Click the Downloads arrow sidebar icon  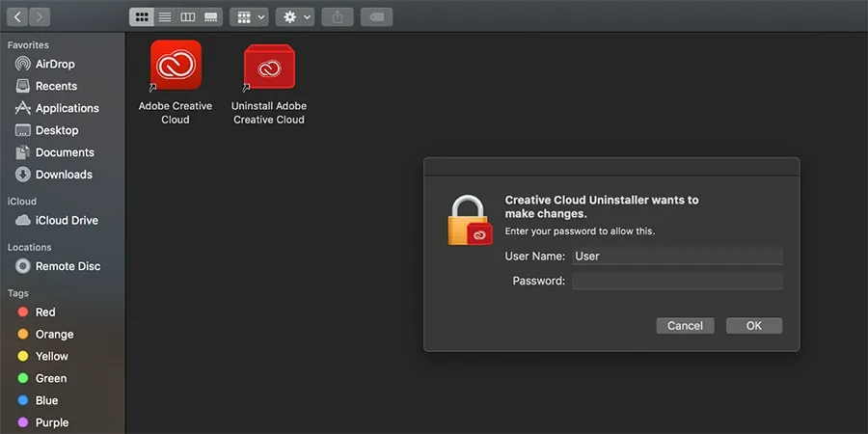23,175
